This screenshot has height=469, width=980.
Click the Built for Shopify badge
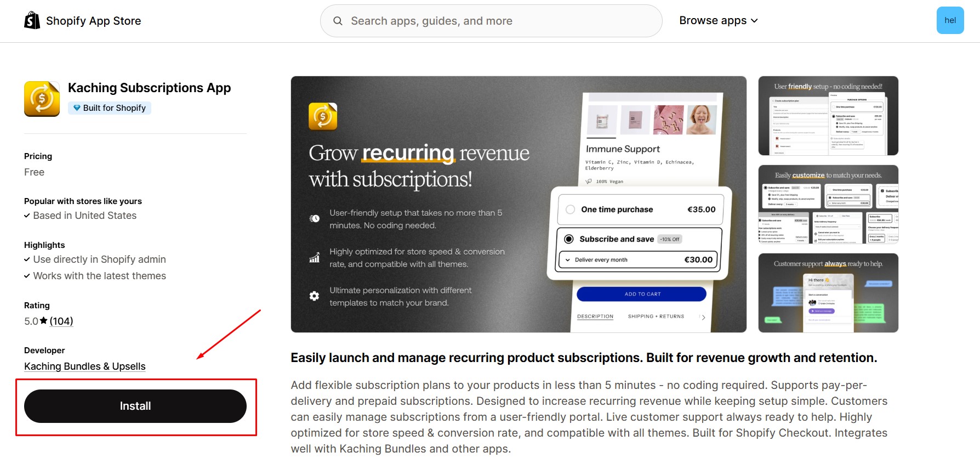pyautogui.click(x=110, y=108)
